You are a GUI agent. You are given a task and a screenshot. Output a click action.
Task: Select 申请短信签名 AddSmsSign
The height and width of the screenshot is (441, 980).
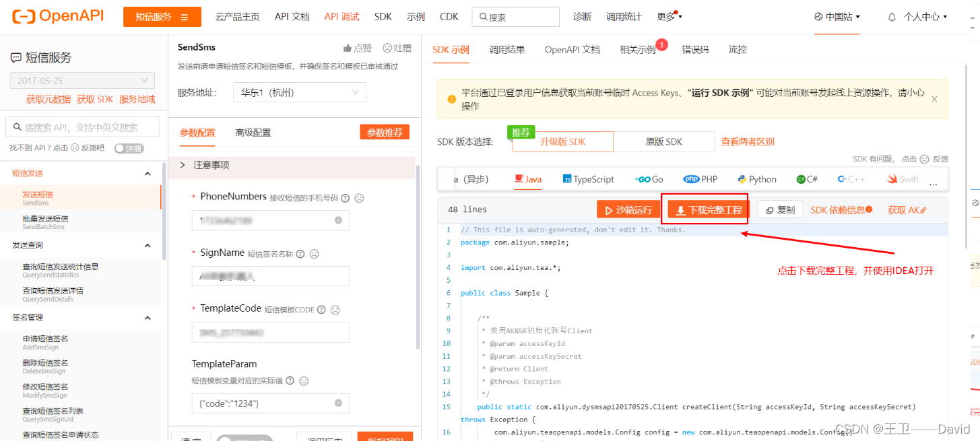tap(81, 342)
